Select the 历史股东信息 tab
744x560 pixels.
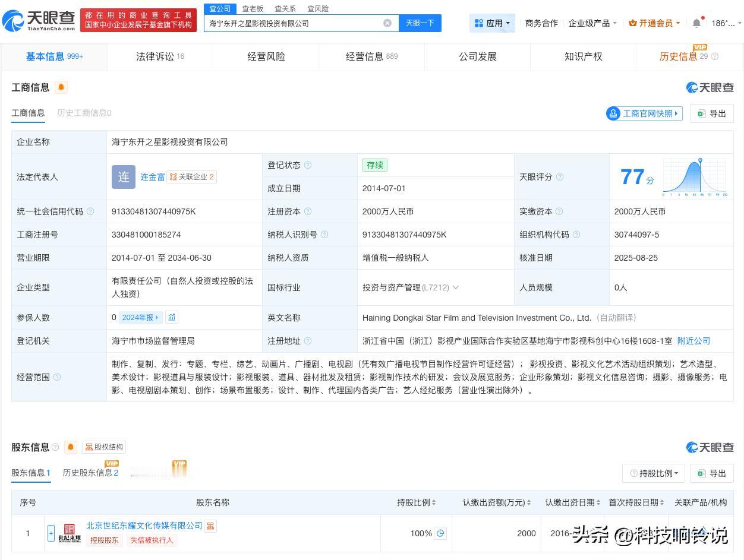[90, 473]
